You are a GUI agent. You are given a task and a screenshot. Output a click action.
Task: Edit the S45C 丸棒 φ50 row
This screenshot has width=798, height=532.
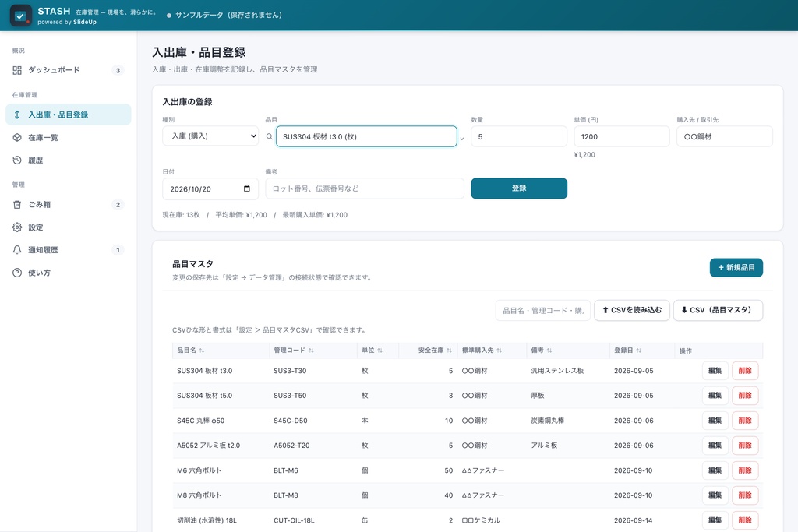(x=715, y=421)
